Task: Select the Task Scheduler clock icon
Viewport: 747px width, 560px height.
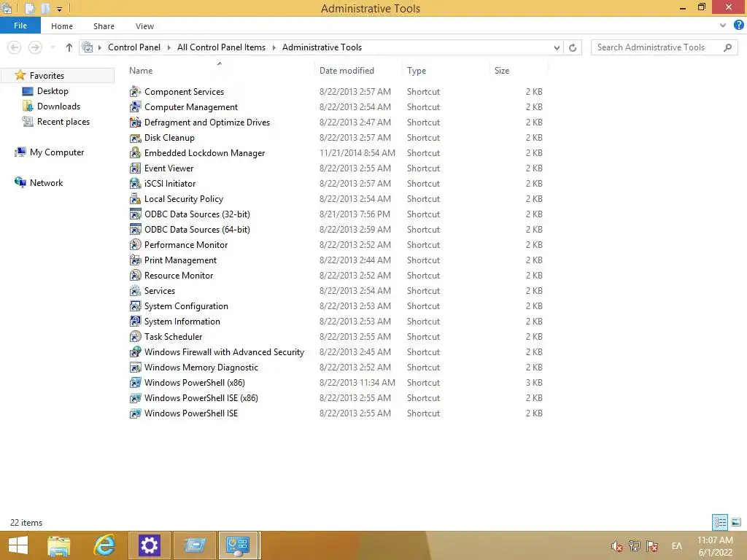Action: click(135, 337)
